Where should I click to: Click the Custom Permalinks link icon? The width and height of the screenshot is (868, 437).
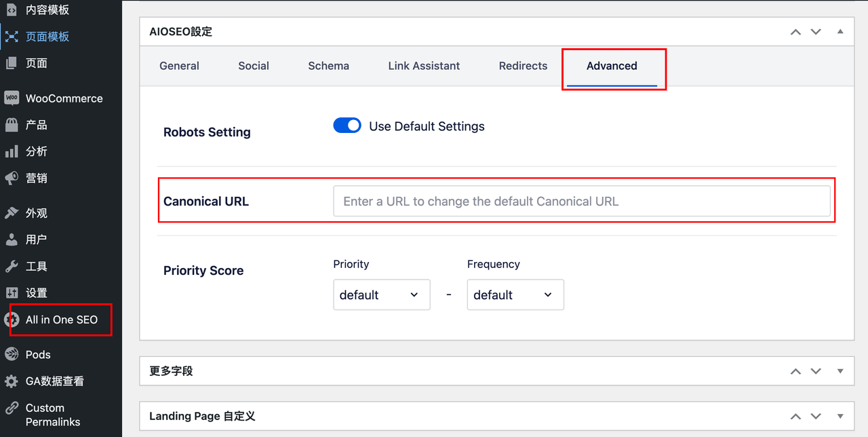coord(12,408)
